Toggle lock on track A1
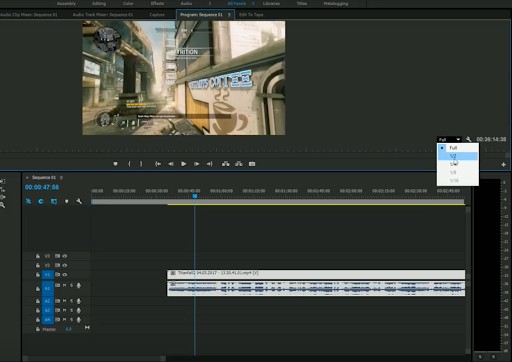512x362 pixels. pos(38,289)
